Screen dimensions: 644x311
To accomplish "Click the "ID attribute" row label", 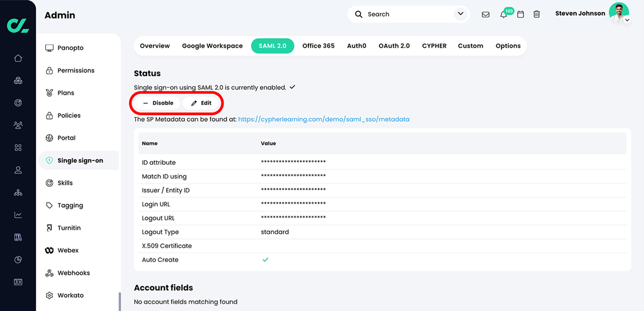I will tap(159, 163).
